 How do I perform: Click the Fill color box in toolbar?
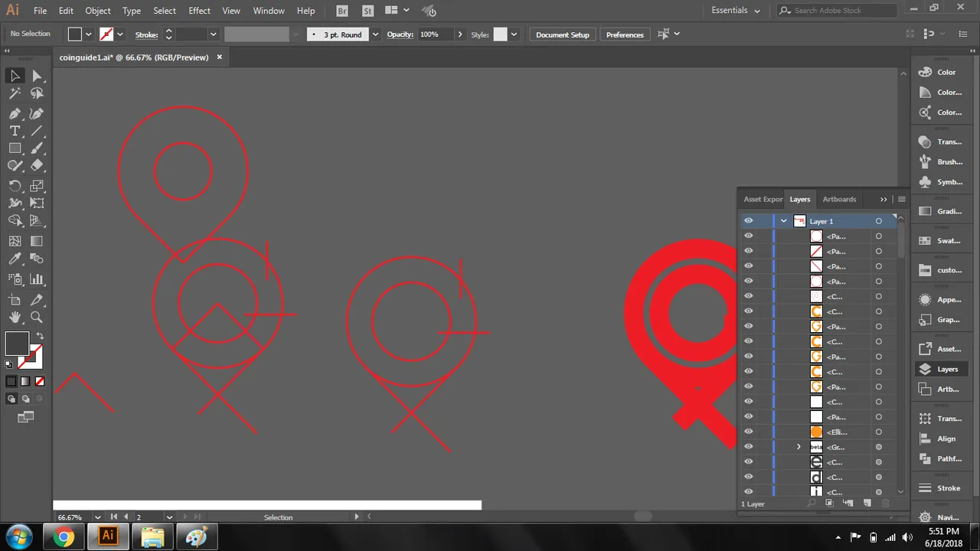[16, 344]
